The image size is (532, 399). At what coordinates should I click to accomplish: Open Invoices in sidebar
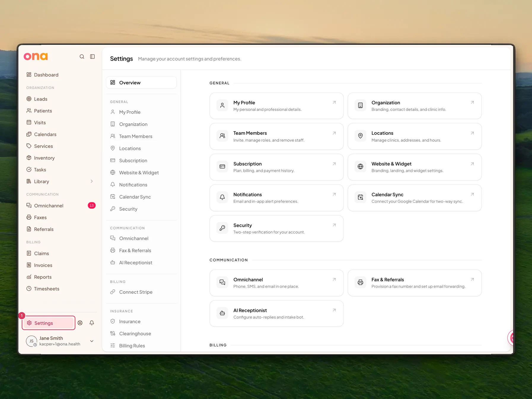(x=60, y=265)
